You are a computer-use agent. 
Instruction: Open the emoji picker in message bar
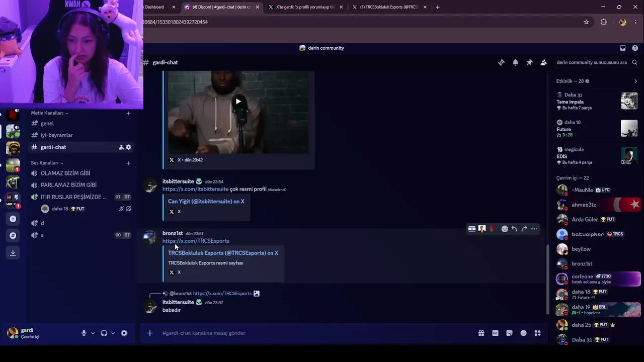coord(523,333)
